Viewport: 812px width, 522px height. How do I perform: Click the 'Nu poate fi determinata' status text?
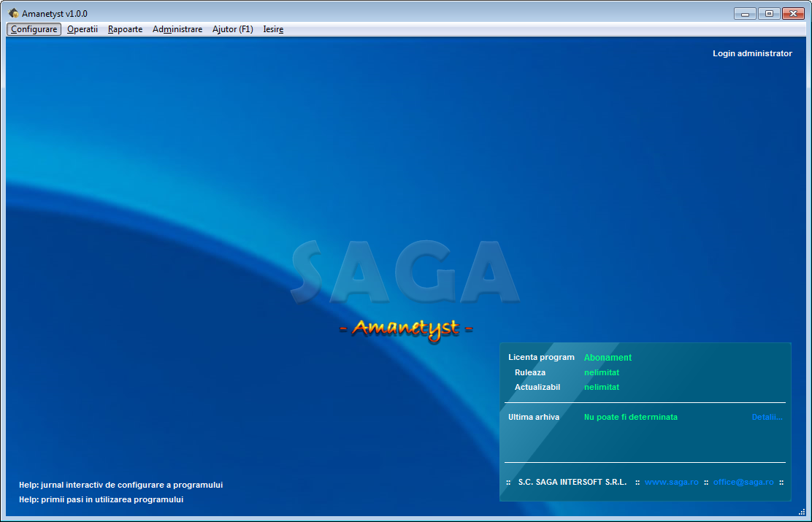631,417
